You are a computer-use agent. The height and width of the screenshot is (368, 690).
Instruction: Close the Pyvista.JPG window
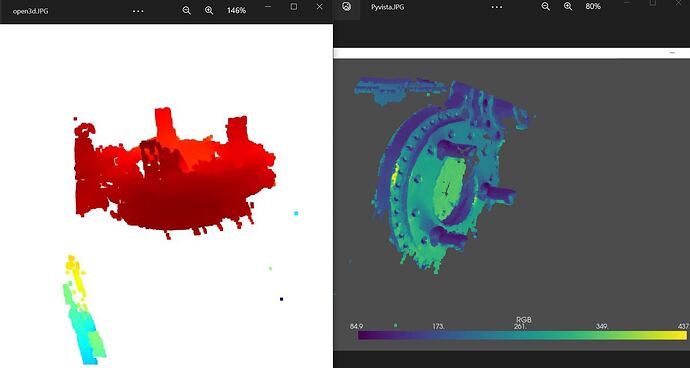tap(679, 3)
